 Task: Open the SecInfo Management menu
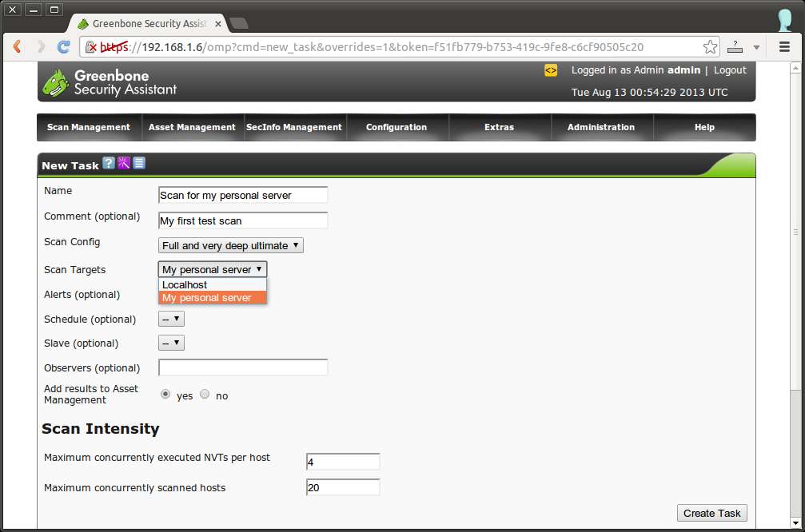294,127
